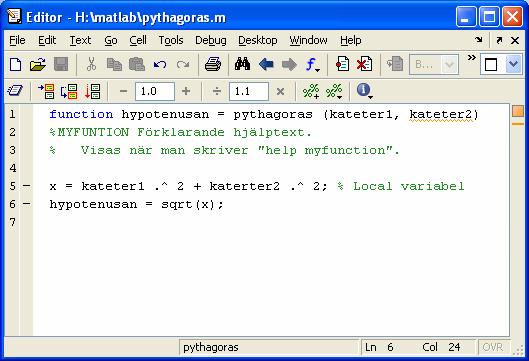Toggle OVR overwrite mode in status bar

493,347
